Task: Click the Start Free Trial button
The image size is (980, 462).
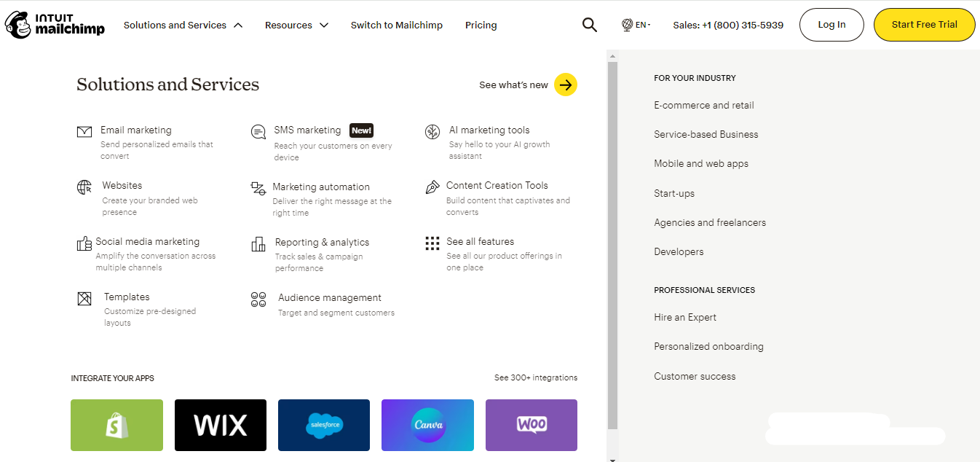Action: pyautogui.click(x=925, y=25)
